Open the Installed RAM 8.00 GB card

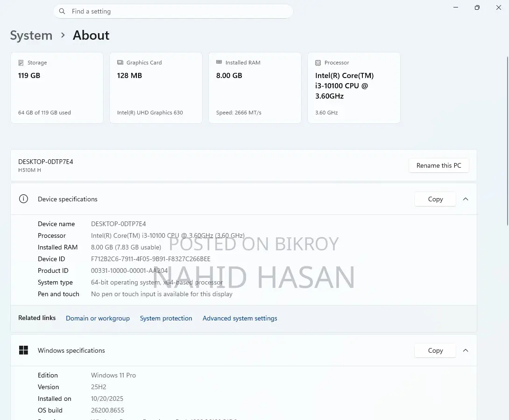(x=255, y=88)
